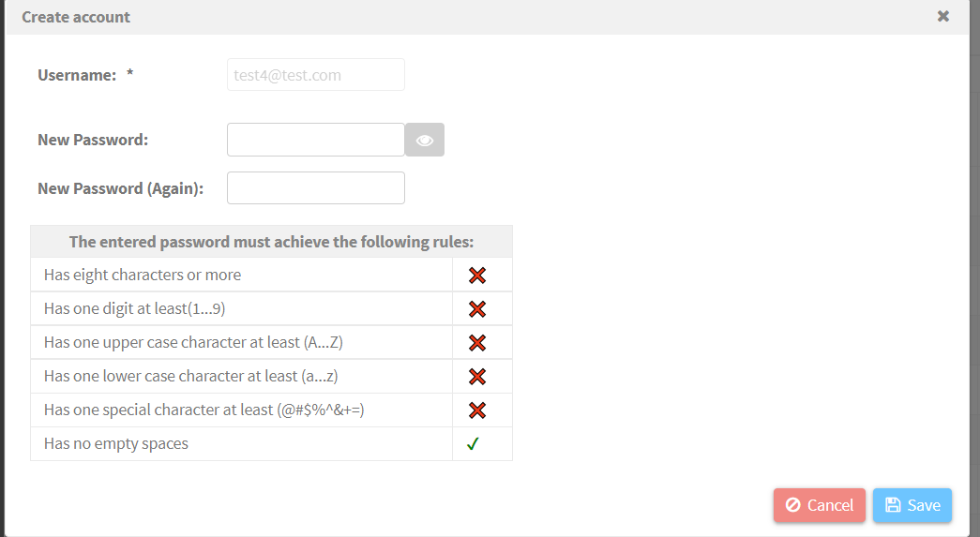Viewport: 980px width, 537px height.
Task: Focus the New Password (Again) field
Action: pos(316,188)
